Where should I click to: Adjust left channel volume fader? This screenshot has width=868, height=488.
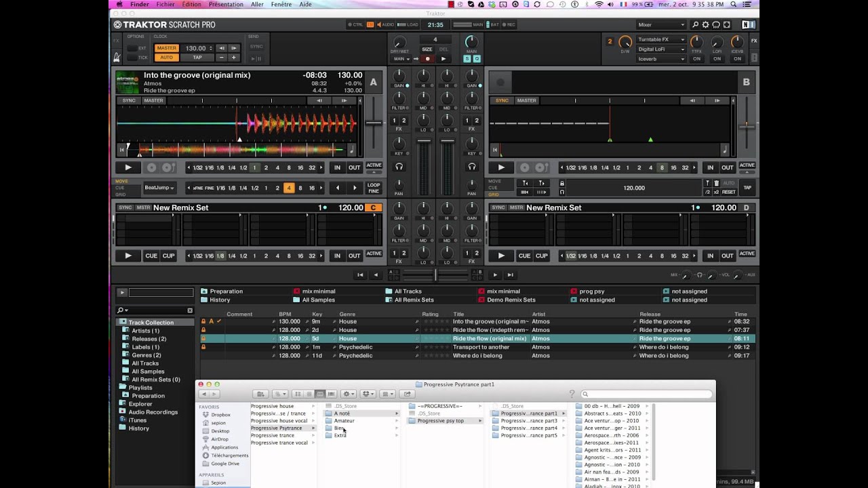click(422, 141)
